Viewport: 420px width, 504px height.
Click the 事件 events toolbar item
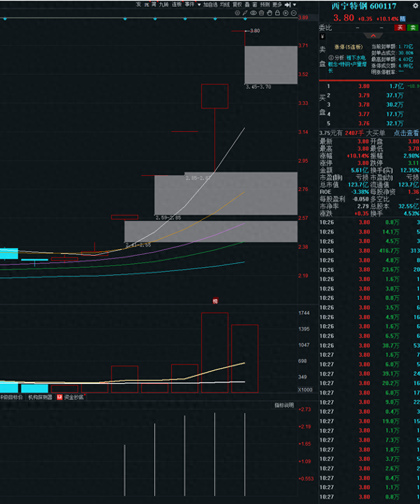pyautogui.click(x=190, y=5)
